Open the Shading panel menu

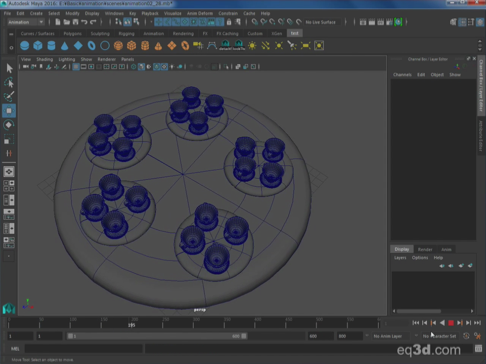click(x=45, y=59)
